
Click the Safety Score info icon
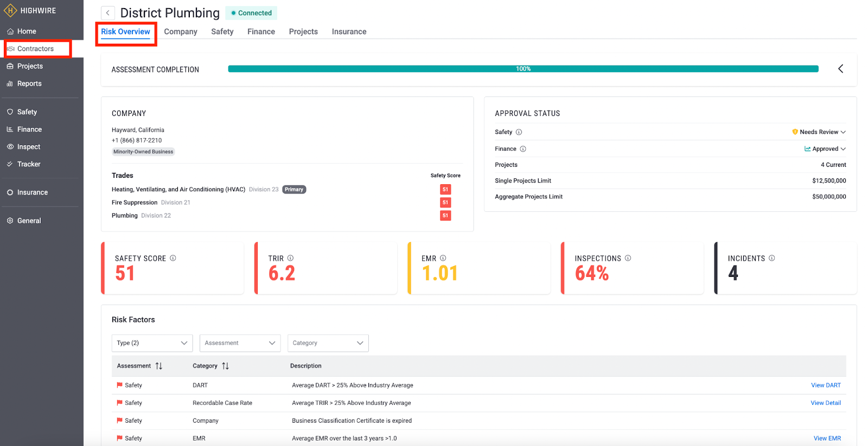coord(173,258)
